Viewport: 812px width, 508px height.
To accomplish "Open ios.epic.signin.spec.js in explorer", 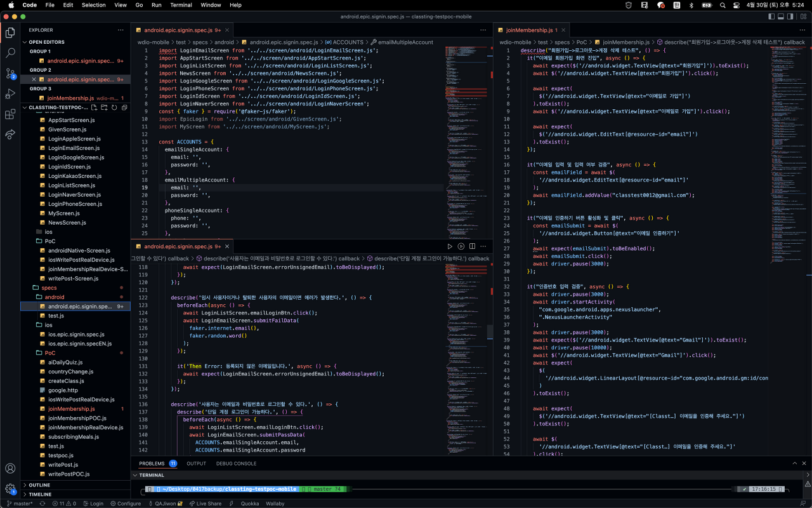I will [x=75, y=335].
